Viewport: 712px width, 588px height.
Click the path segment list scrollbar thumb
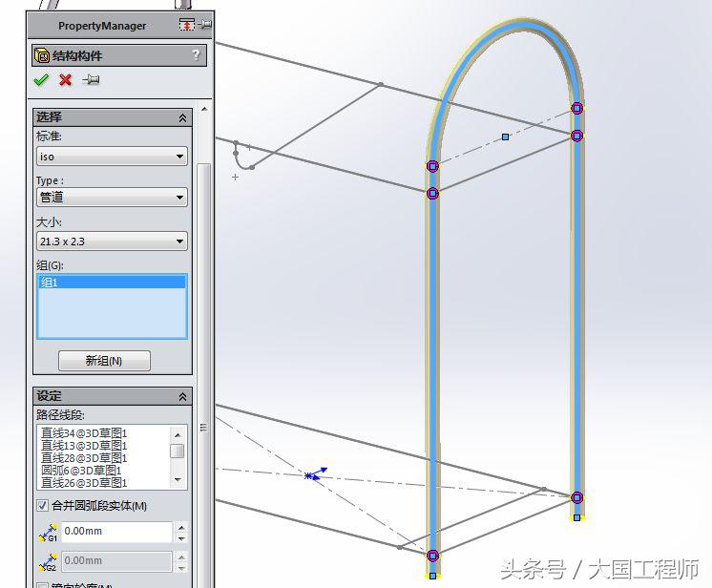tap(178, 451)
